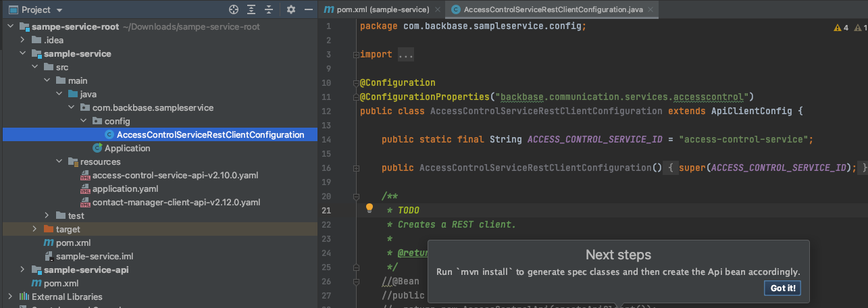Click the Application class icon in tree

click(98, 148)
